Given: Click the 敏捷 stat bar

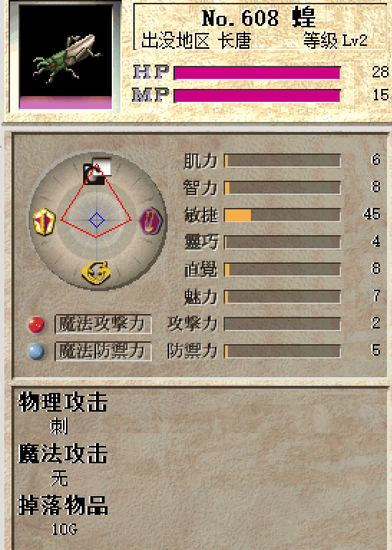Looking at the screenshot, I should pyautogui.click(x=282, y=215).
